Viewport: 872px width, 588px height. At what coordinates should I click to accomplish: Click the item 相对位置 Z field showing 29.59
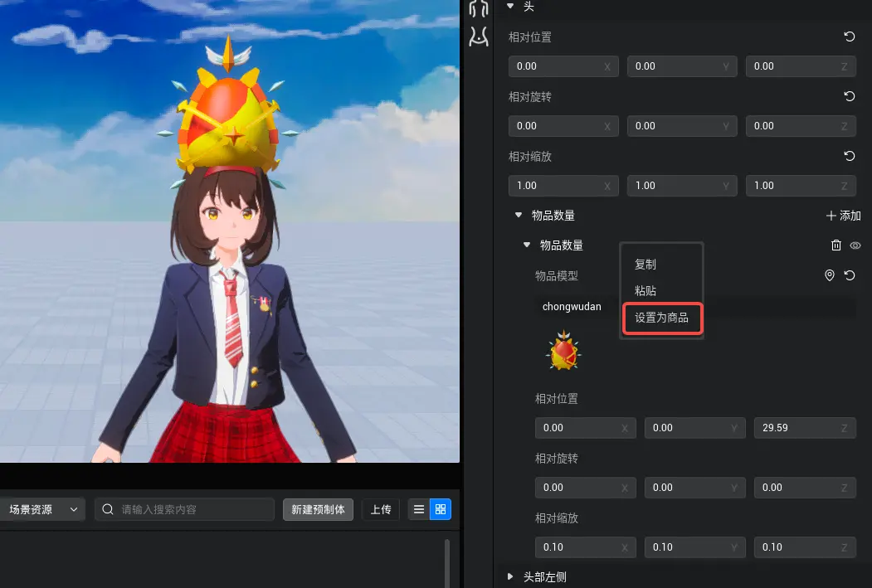point(805,427)
